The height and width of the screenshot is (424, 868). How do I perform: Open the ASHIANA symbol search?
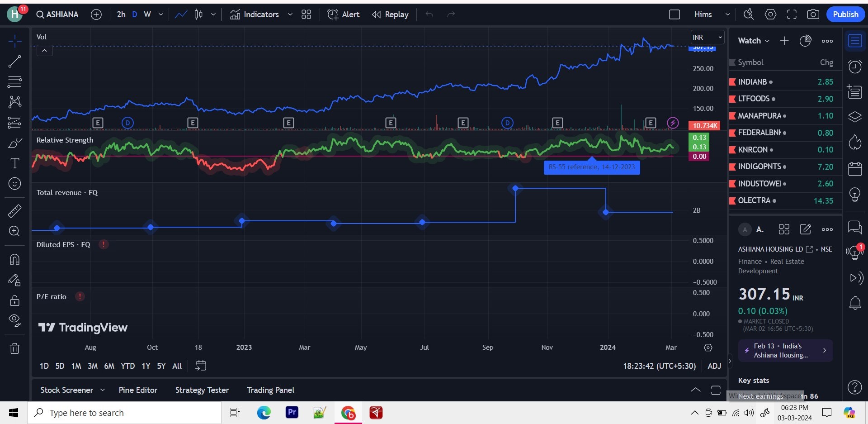tap(57, 14)
